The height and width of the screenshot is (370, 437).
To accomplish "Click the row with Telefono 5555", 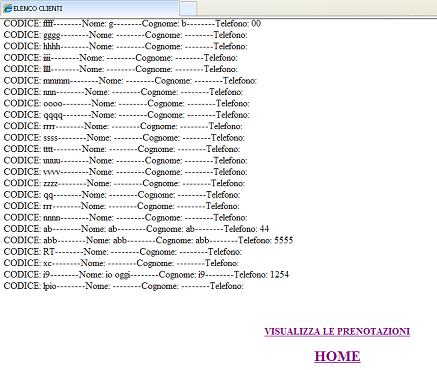I will point(148,240).
